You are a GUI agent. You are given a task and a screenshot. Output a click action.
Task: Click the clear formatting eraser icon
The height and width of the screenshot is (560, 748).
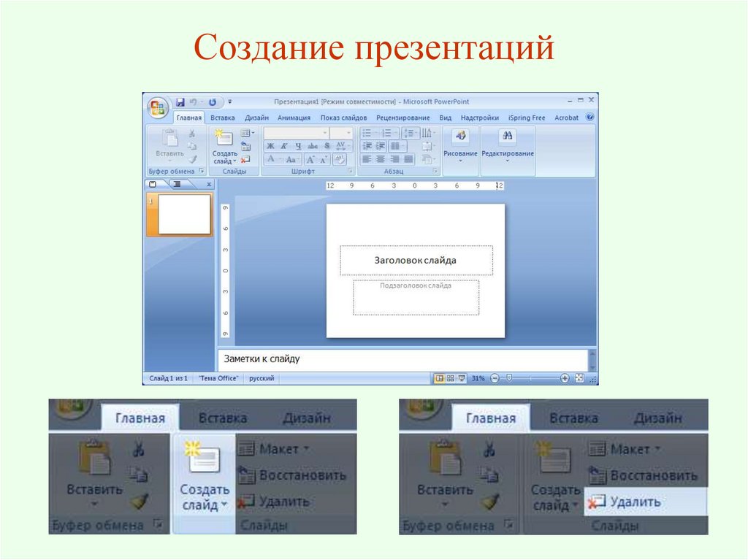(340, 159)
